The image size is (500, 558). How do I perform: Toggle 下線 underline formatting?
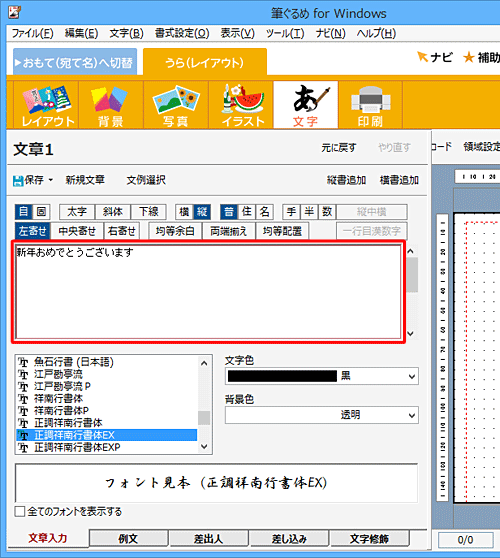[x=148, y=212]
